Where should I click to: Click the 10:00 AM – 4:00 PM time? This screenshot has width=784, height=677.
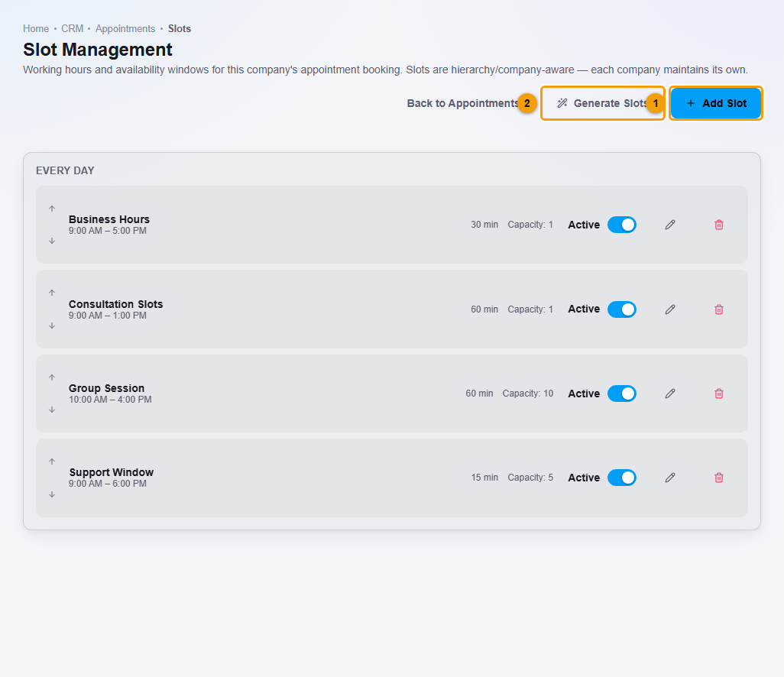click(110, 400)
